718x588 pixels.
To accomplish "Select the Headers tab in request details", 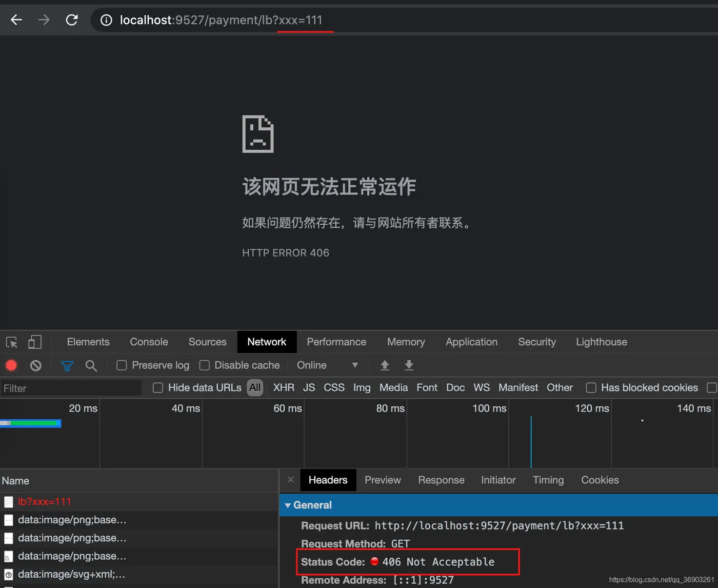I will coord(328,480).
